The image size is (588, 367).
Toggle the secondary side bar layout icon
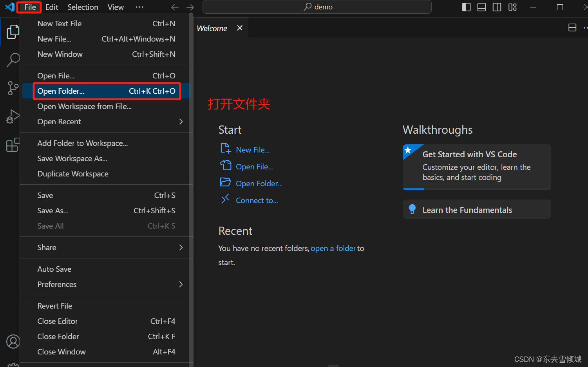[497, 7]
